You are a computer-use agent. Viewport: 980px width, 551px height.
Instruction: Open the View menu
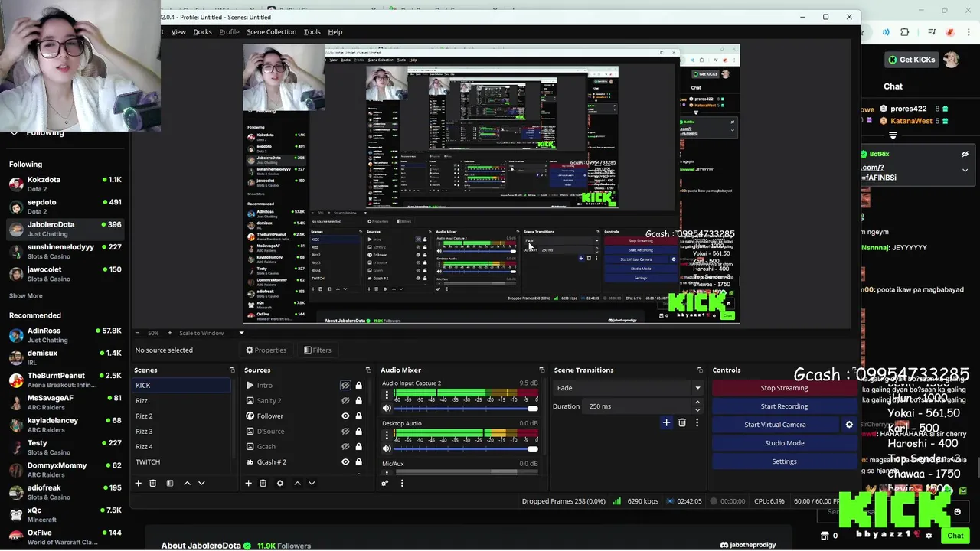click(178, 32)
